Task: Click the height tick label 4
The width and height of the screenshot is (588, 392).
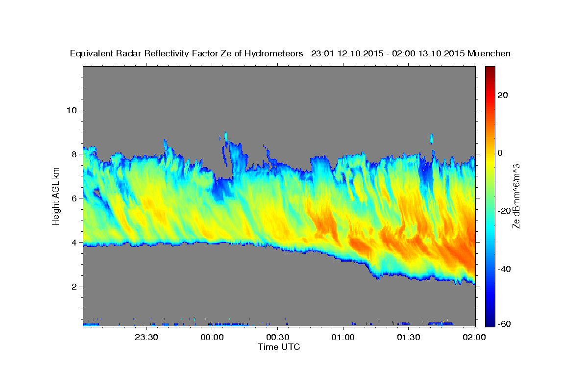Action: point(74,242)
